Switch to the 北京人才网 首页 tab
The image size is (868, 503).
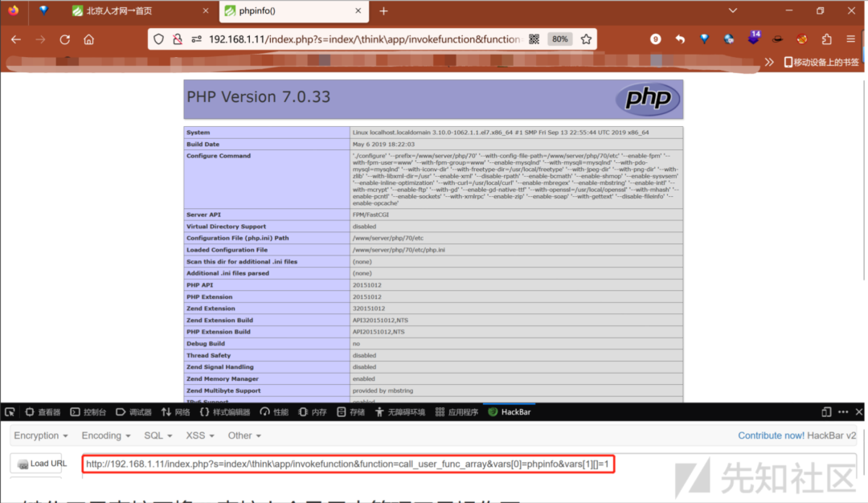click(x=141, y=11)
